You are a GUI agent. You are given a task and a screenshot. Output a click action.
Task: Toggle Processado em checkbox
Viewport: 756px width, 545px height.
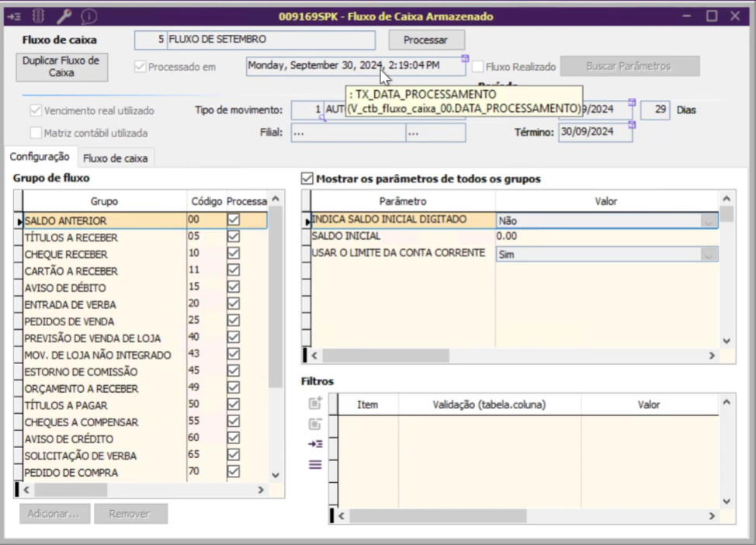click(140, 67)
